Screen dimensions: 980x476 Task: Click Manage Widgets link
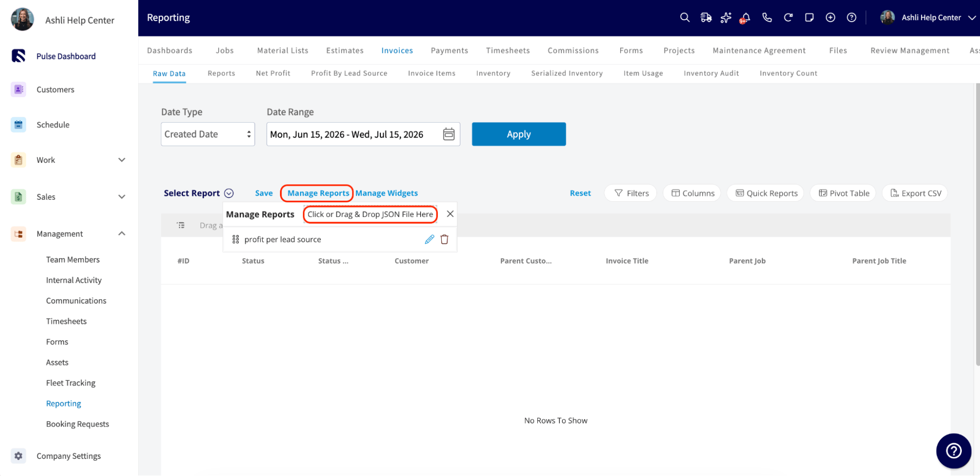pyautogui.click(x=386, y=193)
